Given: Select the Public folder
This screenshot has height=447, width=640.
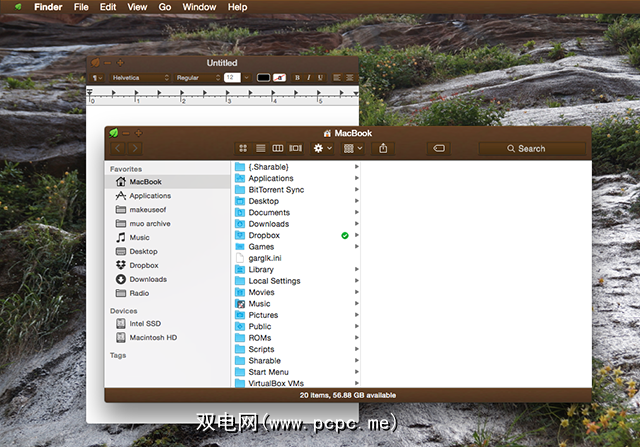Looking at the screenshot, I should (x=296, y=327).
